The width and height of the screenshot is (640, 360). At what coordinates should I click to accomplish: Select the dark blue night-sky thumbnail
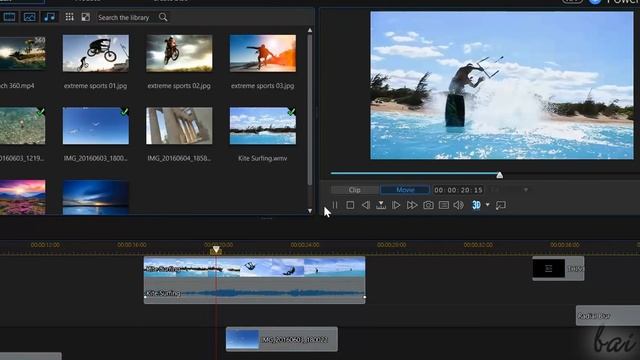coord(96,197)
